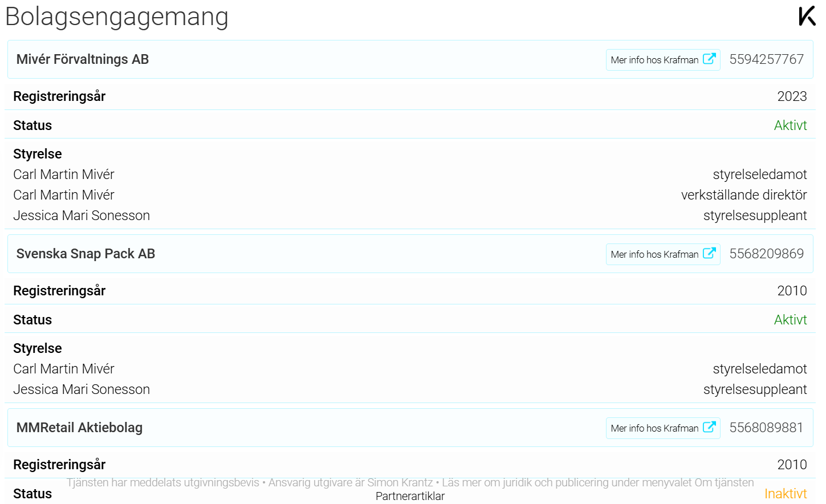Select organization number 5594257767

click(x=766, y=59)
